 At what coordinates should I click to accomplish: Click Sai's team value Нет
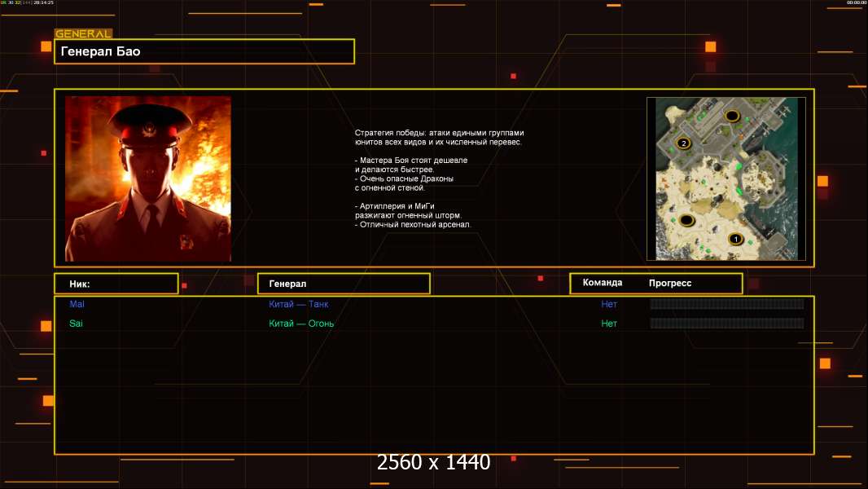(x=609, y=324)
